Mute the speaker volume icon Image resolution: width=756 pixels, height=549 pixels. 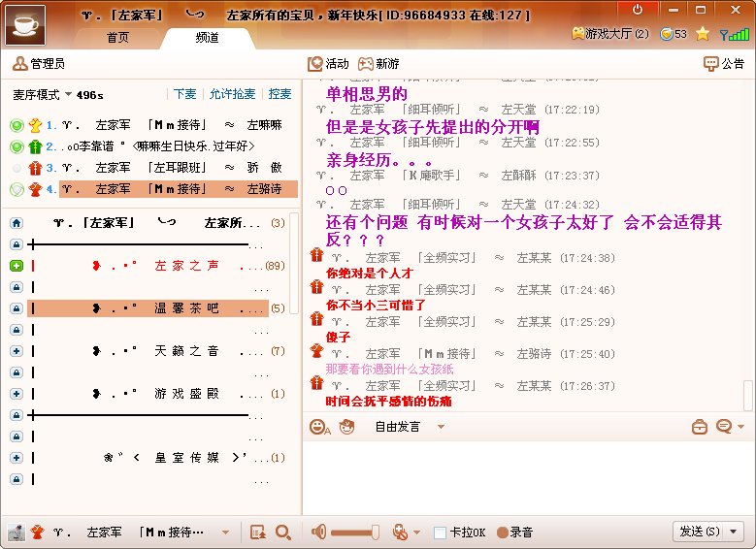click(318, 533)
